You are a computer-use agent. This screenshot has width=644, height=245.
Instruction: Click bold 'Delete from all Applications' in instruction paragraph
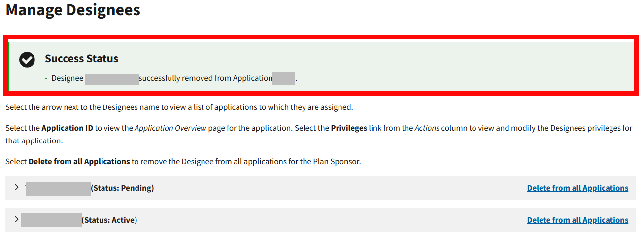pos(79,162)
